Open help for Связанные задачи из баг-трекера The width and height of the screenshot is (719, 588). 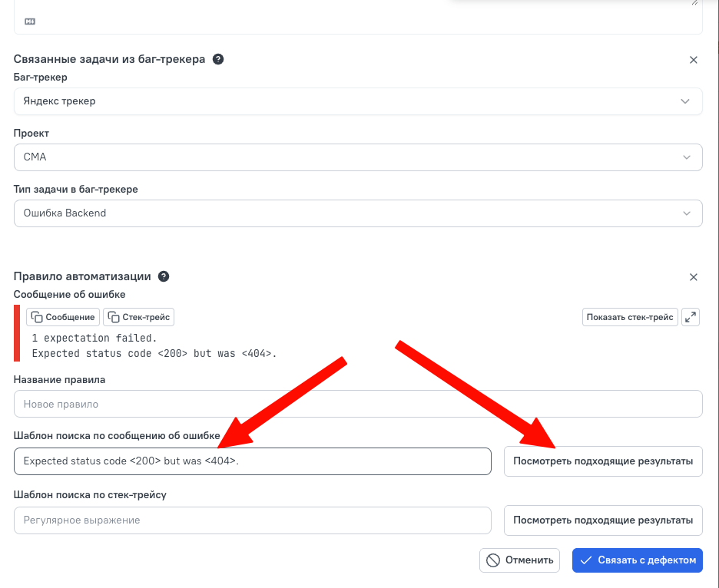pyautogui.click(x=218, y=59)
